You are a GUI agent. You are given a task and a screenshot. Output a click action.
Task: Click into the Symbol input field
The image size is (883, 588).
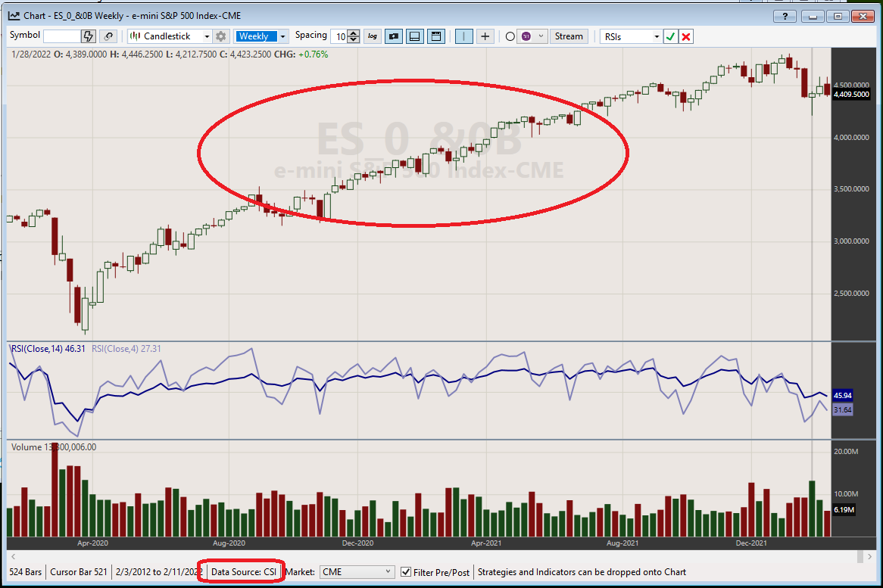point(61,36)
